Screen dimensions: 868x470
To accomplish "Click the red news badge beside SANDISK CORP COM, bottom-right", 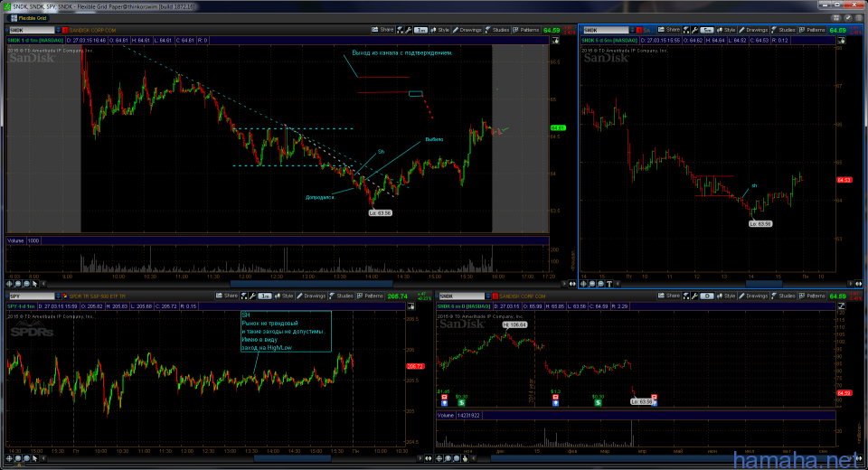I will [495, 296].
